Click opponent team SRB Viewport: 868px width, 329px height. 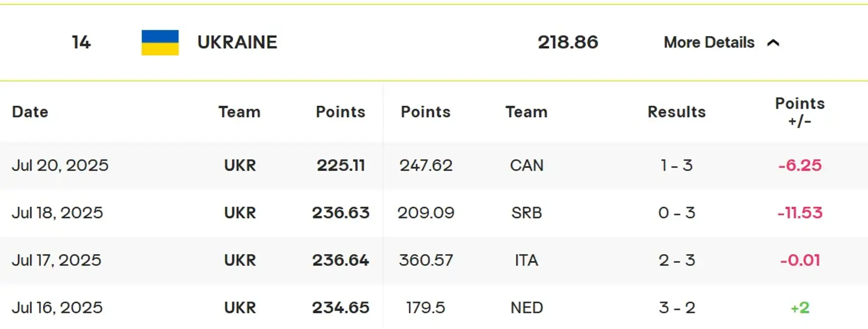click(x=527, y=213)
